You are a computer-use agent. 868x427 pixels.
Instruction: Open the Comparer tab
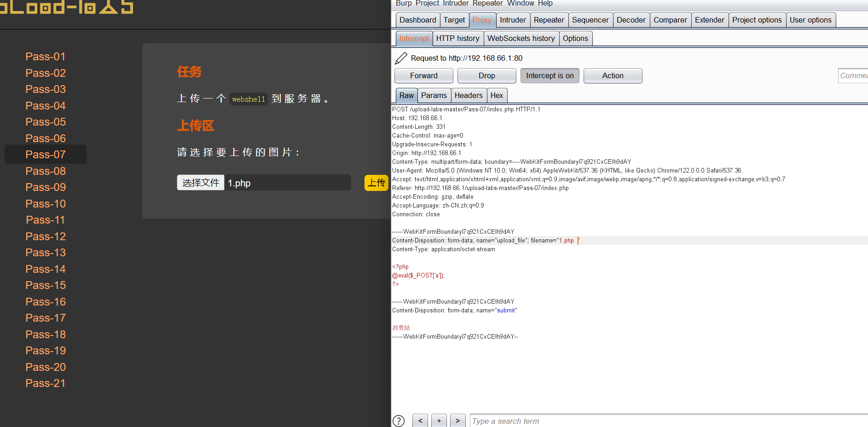[x=670, y=20]
